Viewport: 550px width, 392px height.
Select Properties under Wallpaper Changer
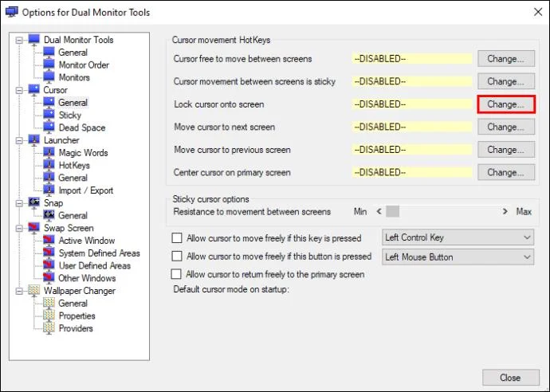(x=77, y=316)
